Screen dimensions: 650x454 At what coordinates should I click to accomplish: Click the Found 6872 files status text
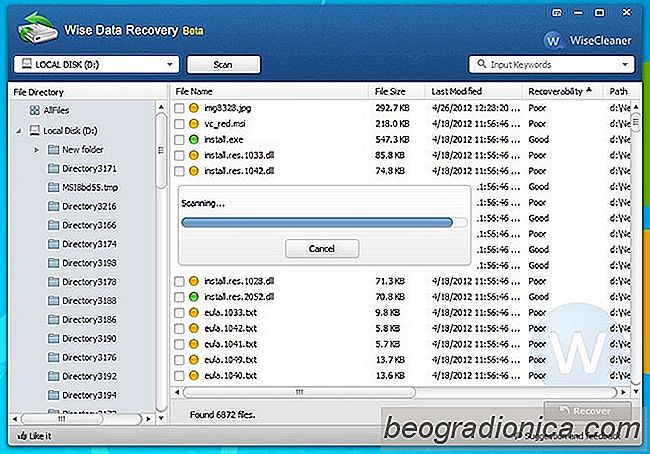223,415
